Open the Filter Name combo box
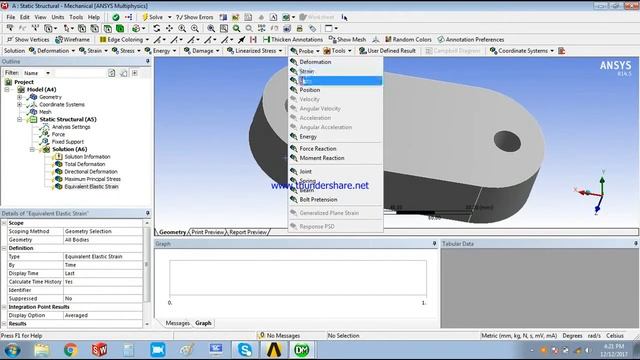 [x=37, y=73]
